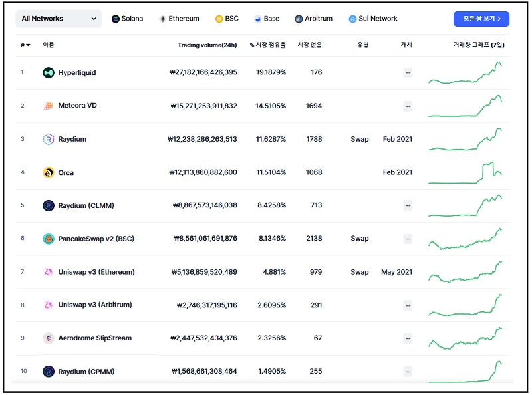Filter by Base network
This screenshot has height=395, width=532.
(267, 19)
